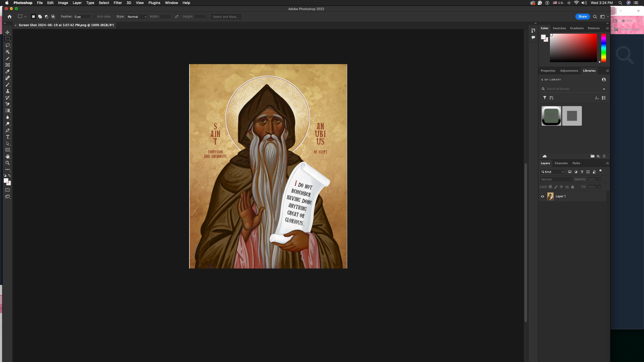The height and width of the screenshot is (362, 644).
Task: Select the Pen tool
Action: 8,130
